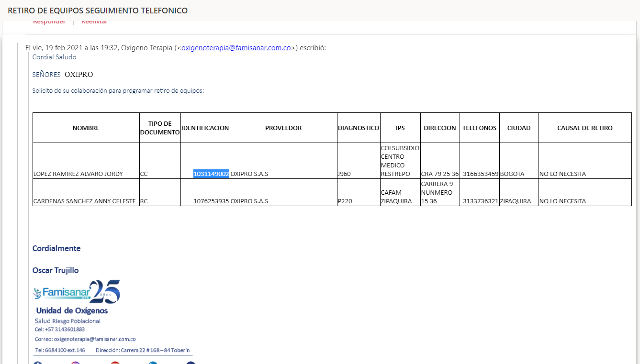The height and width of the screenshot is (364, 640).
Task: Click Tel: 6684100 ext.146
Action: (60, 350)
